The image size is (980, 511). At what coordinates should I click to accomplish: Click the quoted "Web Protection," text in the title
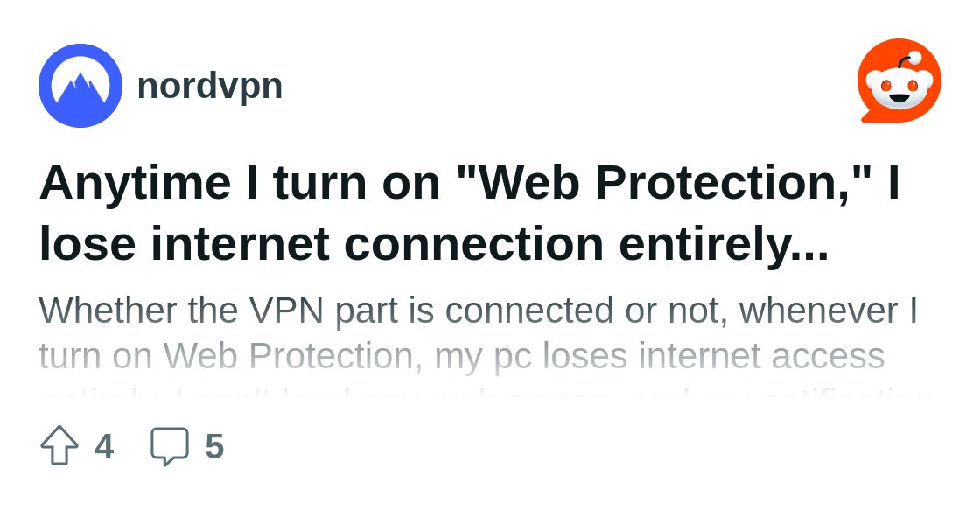pos(666,182)
